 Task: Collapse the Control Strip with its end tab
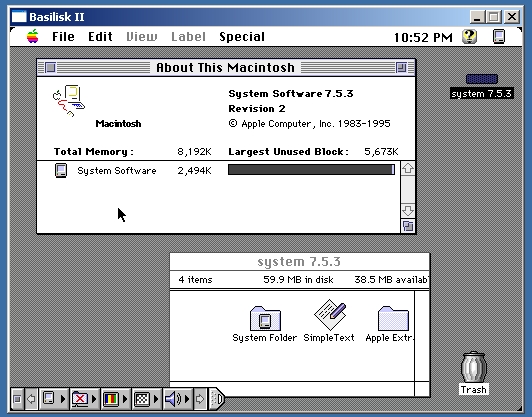(x=216, y=399)
